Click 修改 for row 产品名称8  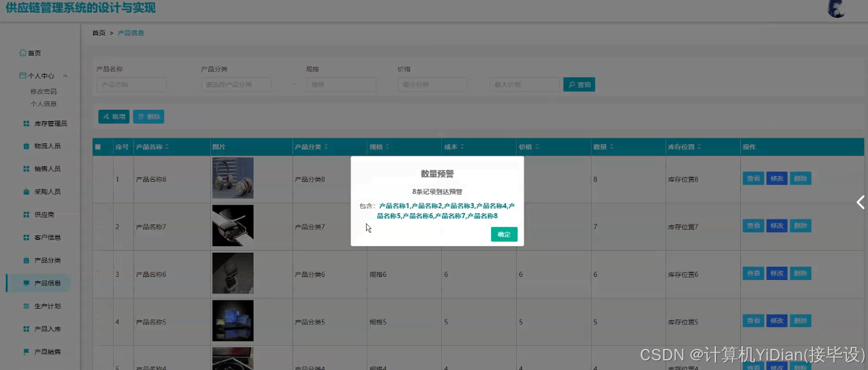click(x=777, y=179)
